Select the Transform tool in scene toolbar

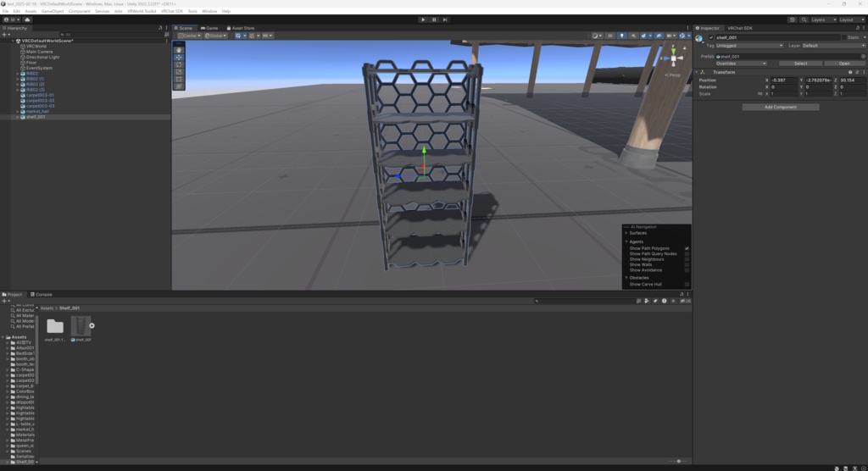click(179, 86)
